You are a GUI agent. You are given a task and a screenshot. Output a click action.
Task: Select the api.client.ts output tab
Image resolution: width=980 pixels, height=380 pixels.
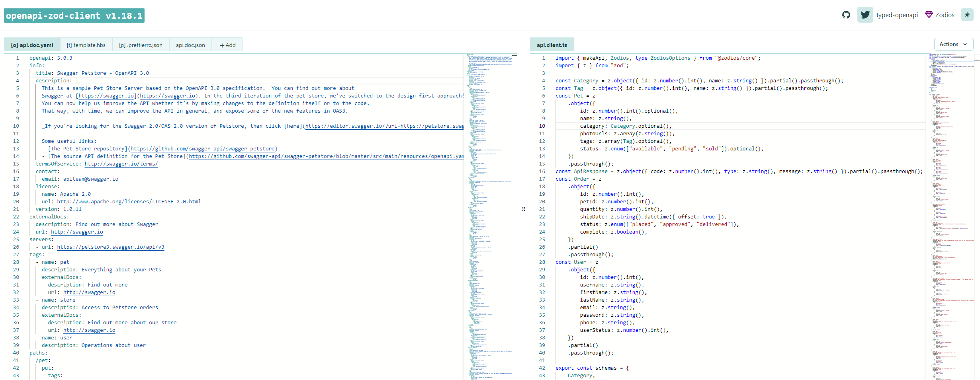tap(552, 45)
